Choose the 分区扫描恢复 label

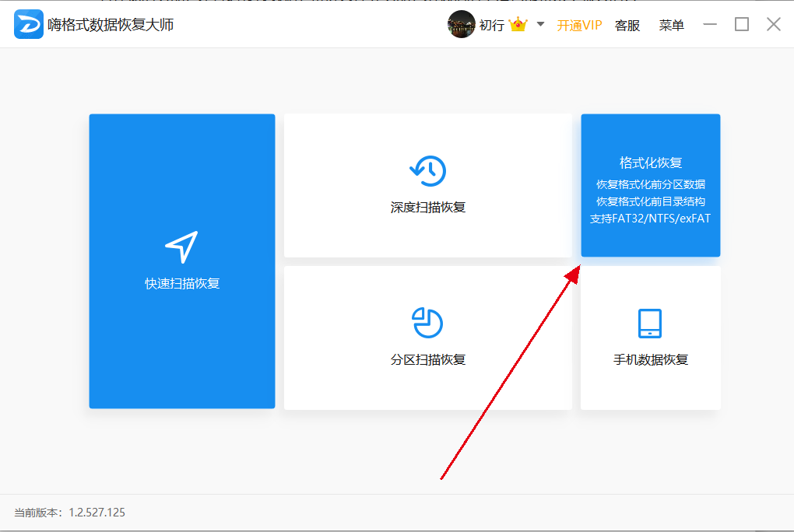(428, 359)
